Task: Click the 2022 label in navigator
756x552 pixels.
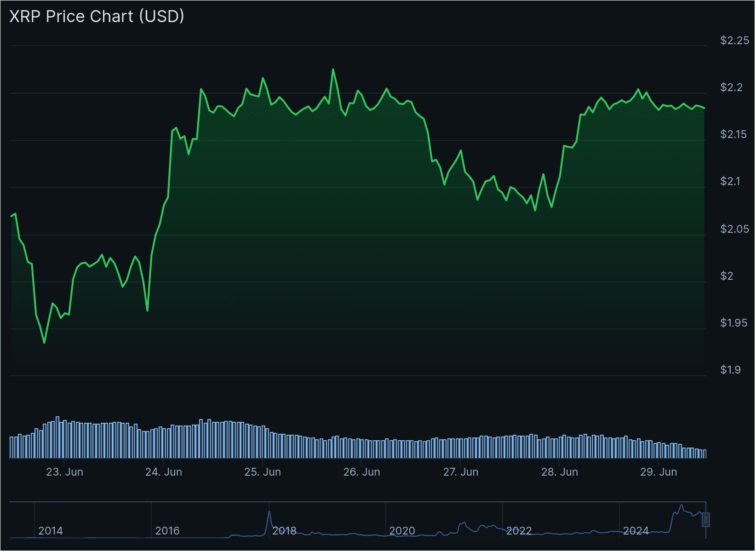Action: (519, 531)
